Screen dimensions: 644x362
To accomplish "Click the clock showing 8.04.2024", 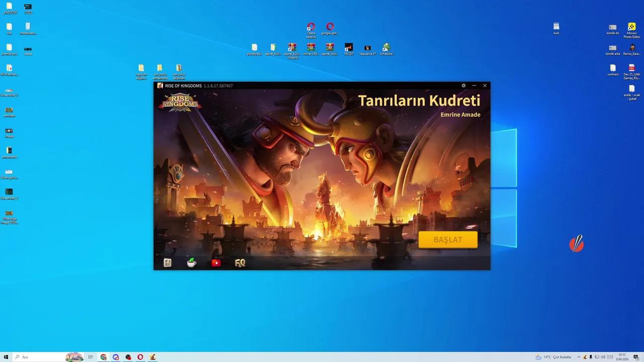I will point(622,357).
